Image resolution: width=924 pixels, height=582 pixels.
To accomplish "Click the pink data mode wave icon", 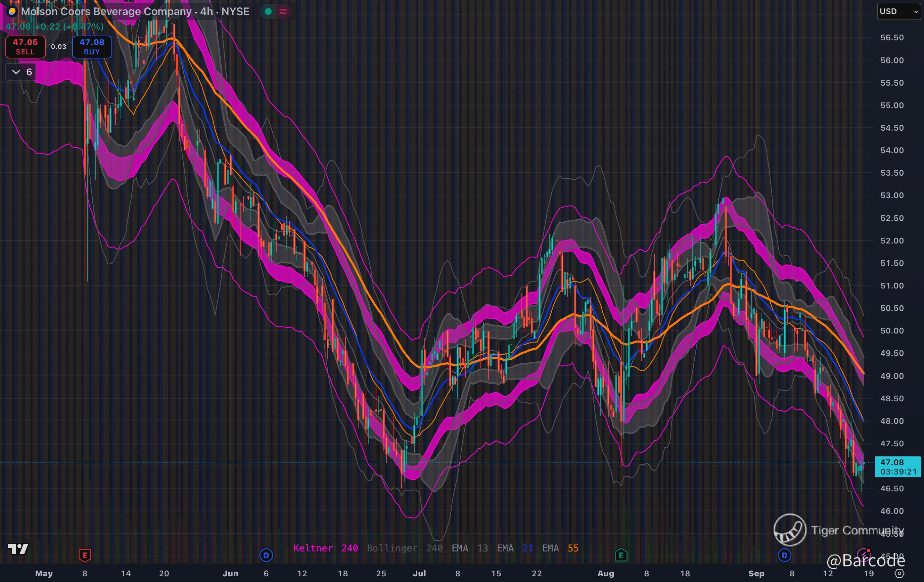I will point(283,11).
